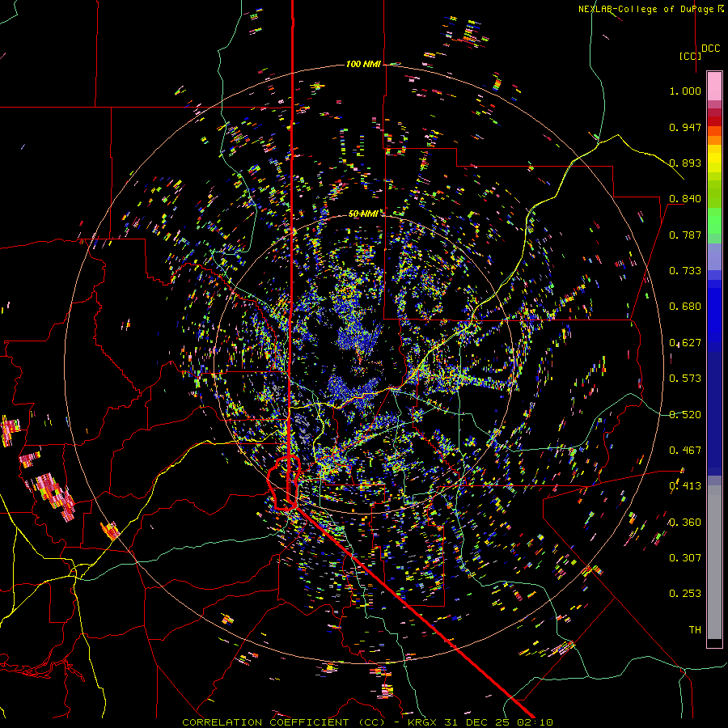Click the 50 NMI range ring label

point(363,214)
